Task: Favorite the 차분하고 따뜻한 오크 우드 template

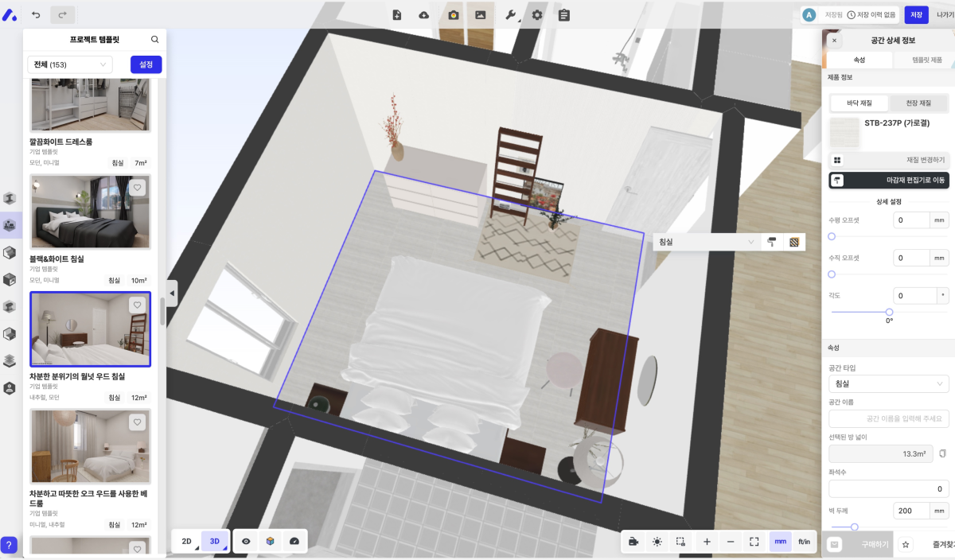Action: pos(137,422)
